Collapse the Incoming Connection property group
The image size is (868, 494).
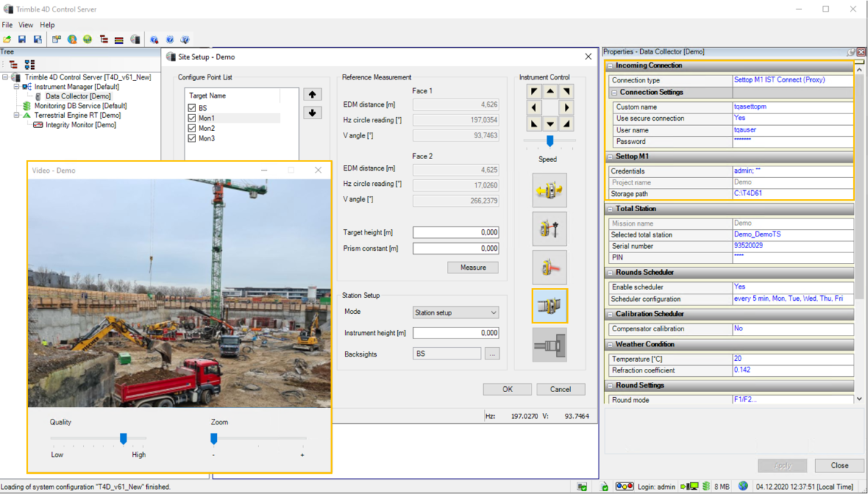point(610,66)
